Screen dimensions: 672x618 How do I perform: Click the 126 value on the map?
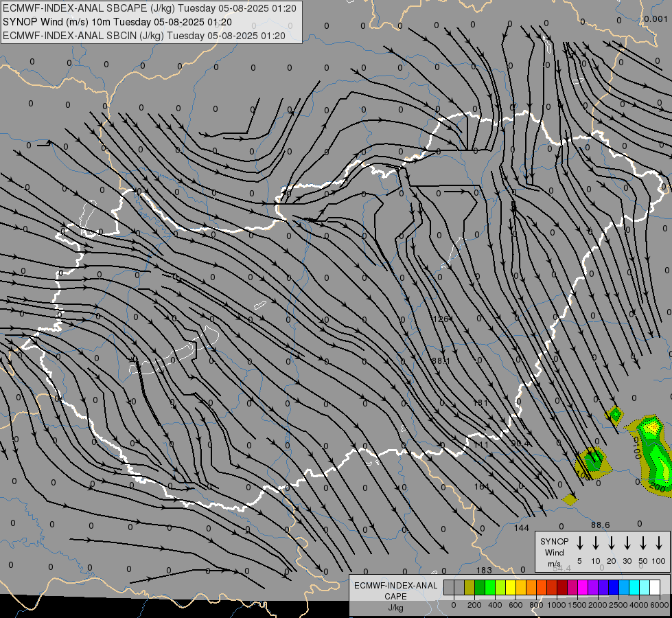pyautogui.click(x=441, y=319)
